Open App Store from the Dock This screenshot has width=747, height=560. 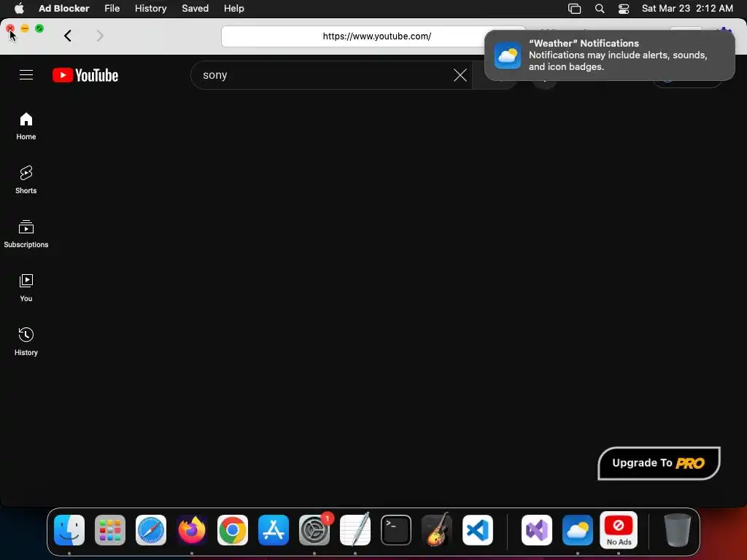(274, 530)
